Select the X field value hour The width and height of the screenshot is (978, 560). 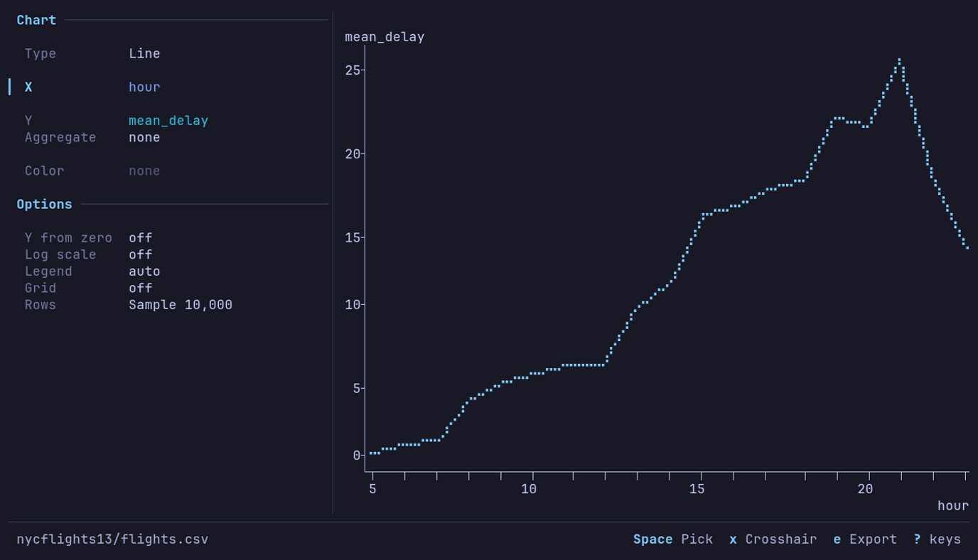[x=144, y=87]
